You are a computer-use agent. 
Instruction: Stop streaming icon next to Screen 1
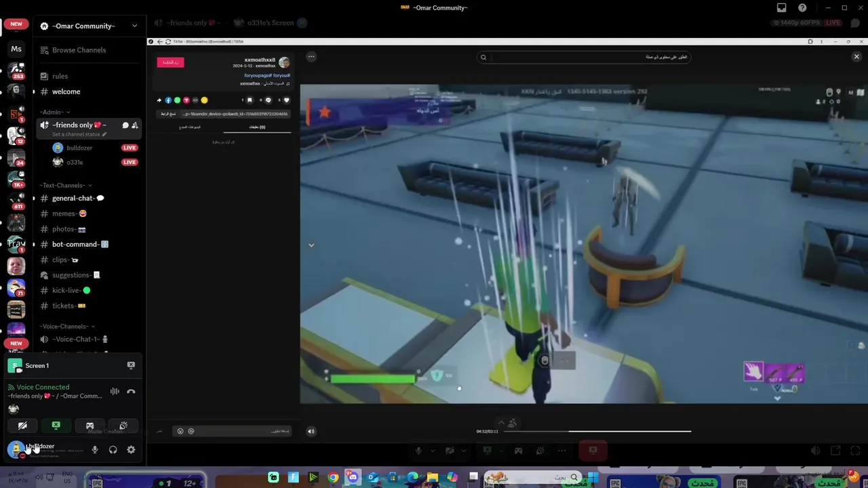click(x=131, y=365)
